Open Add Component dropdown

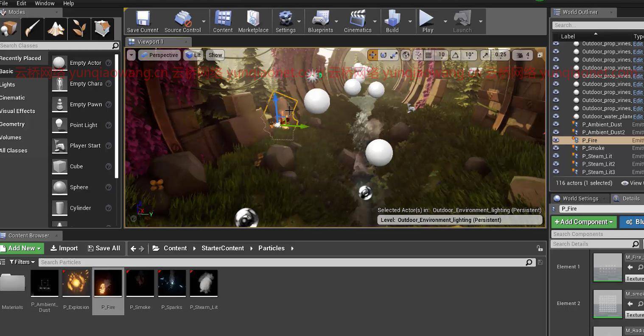coord(584,222)
